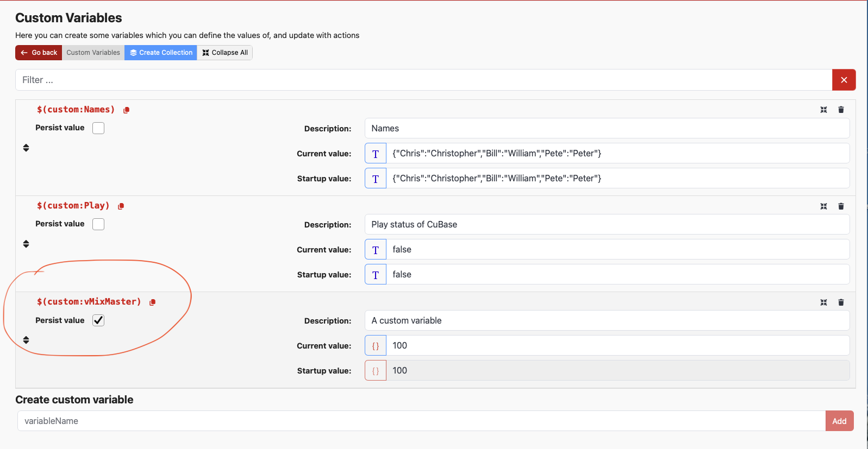Delete the vMixMaster custom variable

(x=841, y=302)
